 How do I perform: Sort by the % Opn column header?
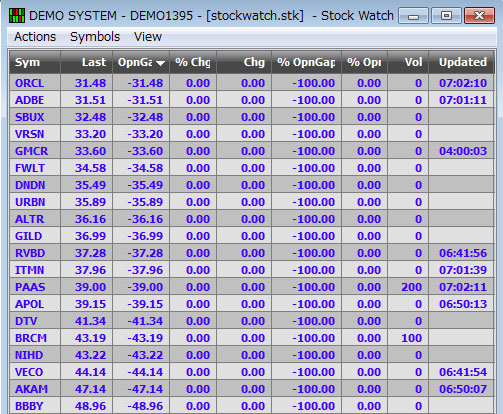pos(364,62)
